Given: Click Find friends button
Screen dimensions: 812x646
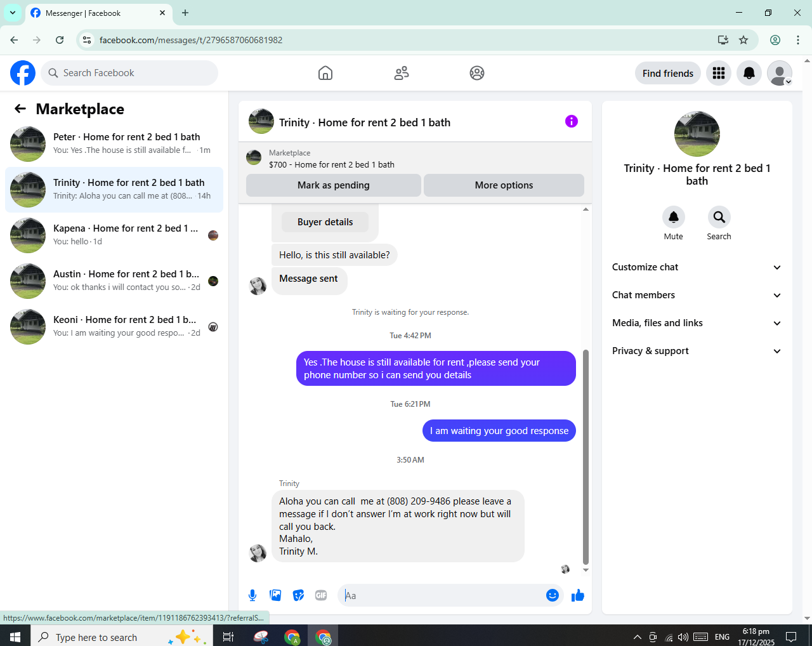Looking at the screenshot, I should pyautogui.click(x=668, y=73).
